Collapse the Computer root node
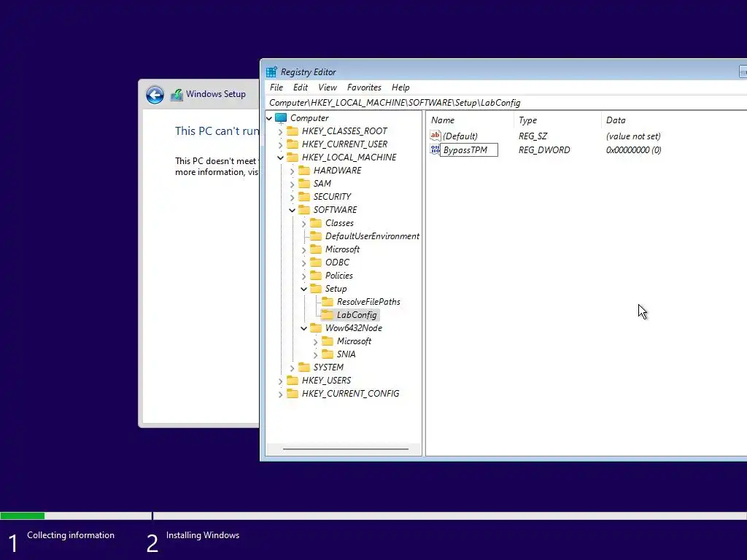This screenshot has width=747, height=560. point(269,118)
